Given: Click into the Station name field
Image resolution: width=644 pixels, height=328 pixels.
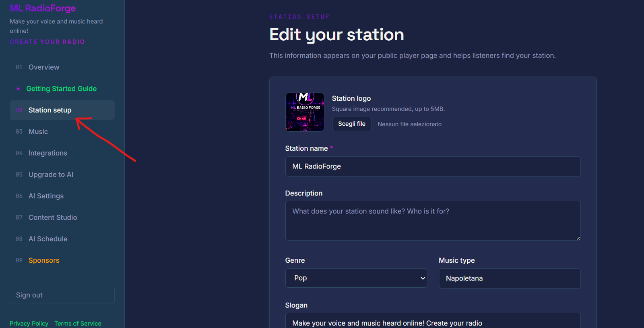Looking at the screenshot, I should click(x=433, y=166).
